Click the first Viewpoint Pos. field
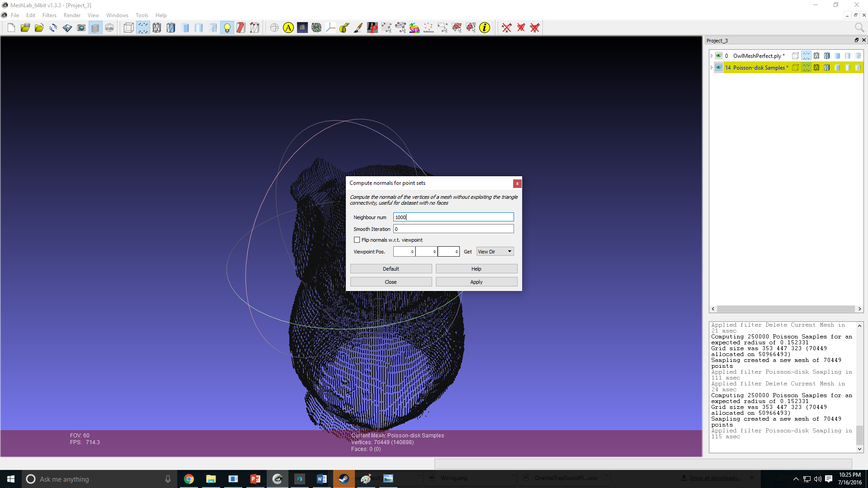Viewport: 868px width, 488px height. [404, 252]
